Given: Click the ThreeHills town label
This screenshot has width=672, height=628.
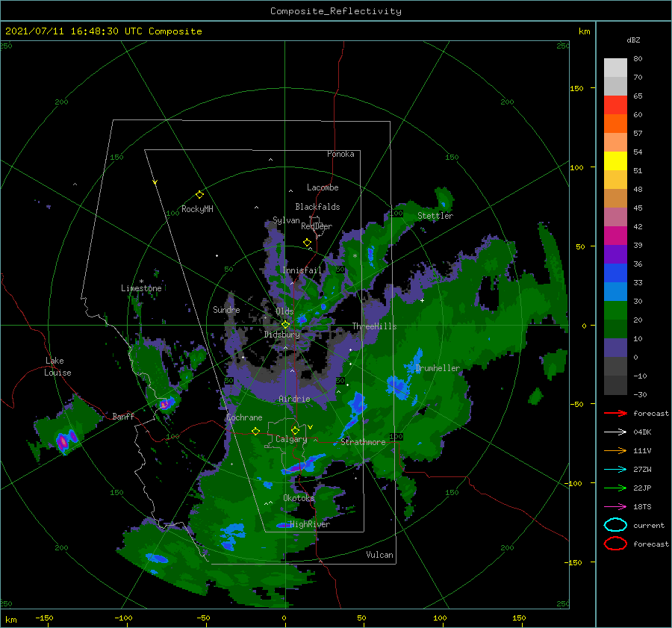Looking at the screenshot, I should click(x=374, y=326).
